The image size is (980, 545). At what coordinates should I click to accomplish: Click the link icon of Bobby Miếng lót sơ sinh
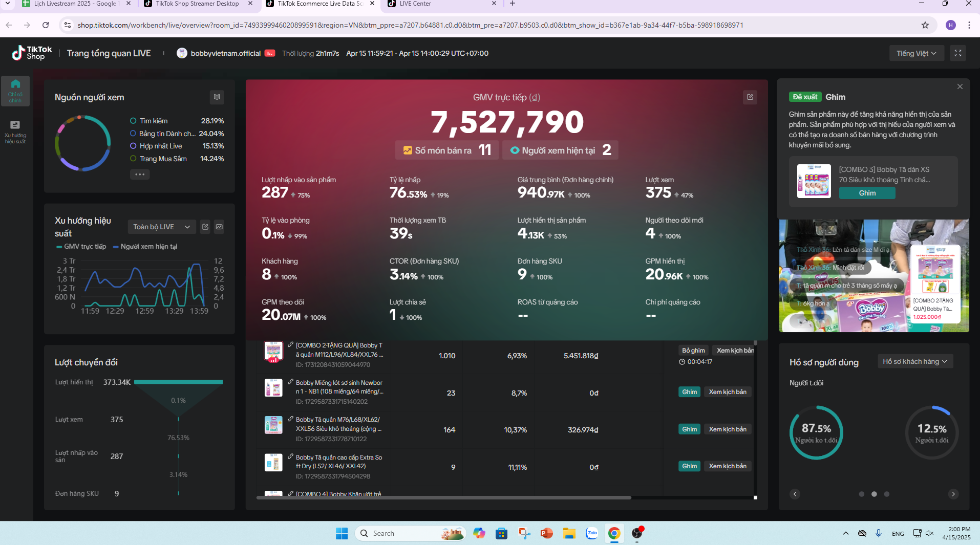pyautogui.click(x=290, y=382)
